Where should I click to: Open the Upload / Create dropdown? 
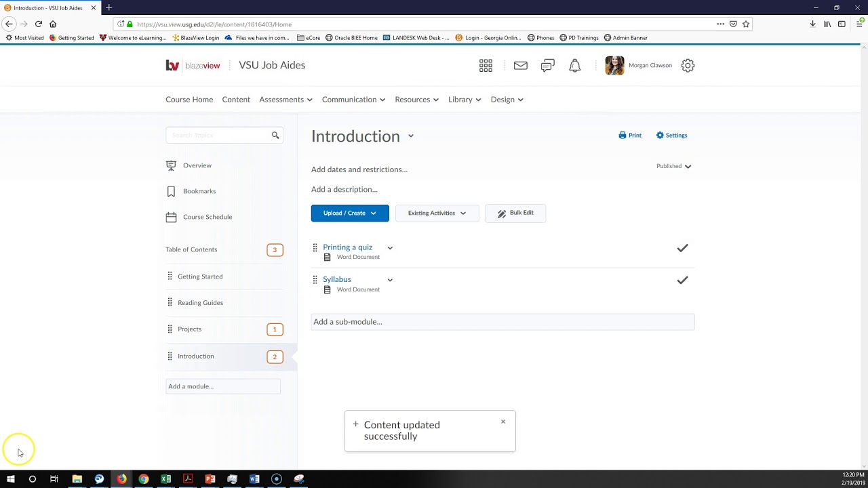(x=350, y=213)
